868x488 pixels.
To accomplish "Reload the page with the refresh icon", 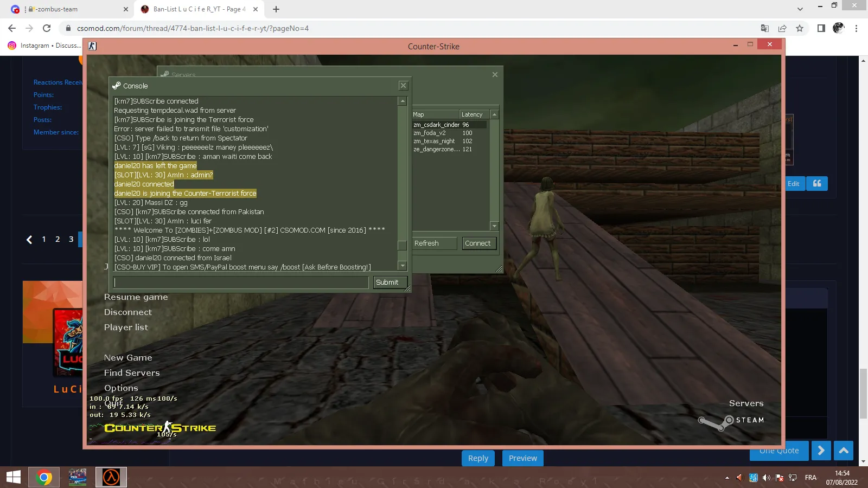I will click(47, 28).
